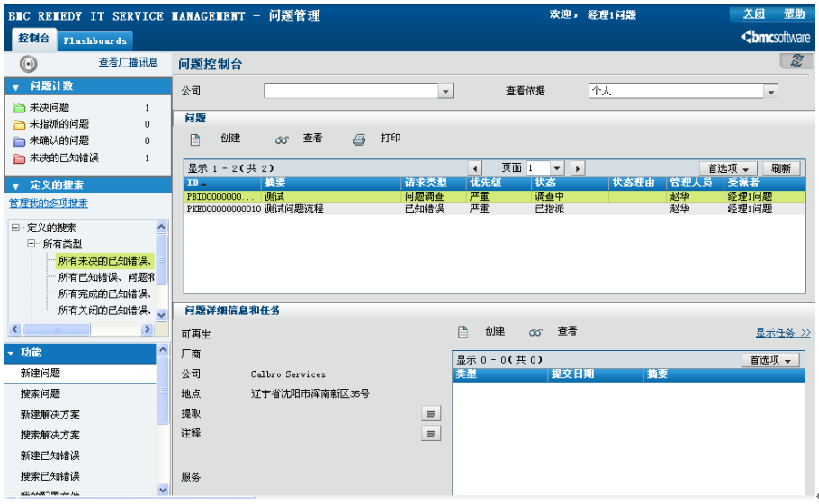This screenshot has height=504, width=819.
Task: Collapse the 所有类型 tree node
Action: coord(31,243)
